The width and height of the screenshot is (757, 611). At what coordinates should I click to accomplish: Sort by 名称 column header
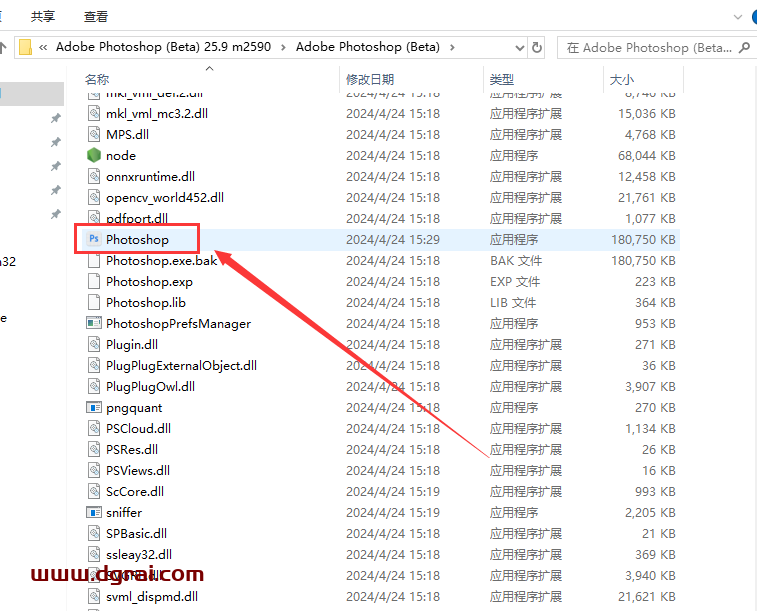click(97, 79)
